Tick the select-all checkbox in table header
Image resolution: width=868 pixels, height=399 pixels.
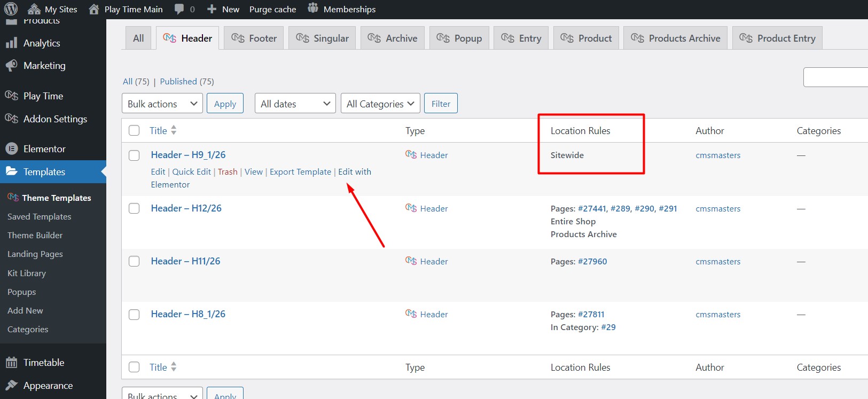pos(134,130)
